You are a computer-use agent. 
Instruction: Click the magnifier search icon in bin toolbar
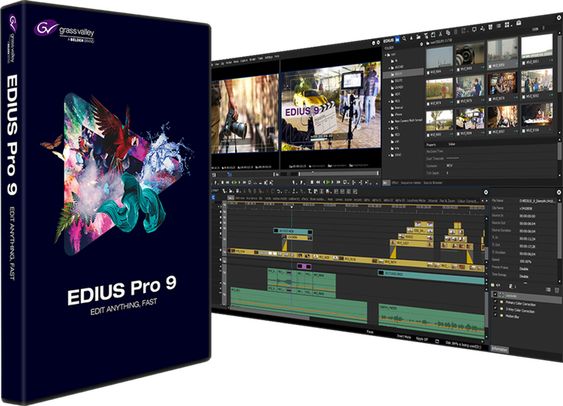(405, 38)
